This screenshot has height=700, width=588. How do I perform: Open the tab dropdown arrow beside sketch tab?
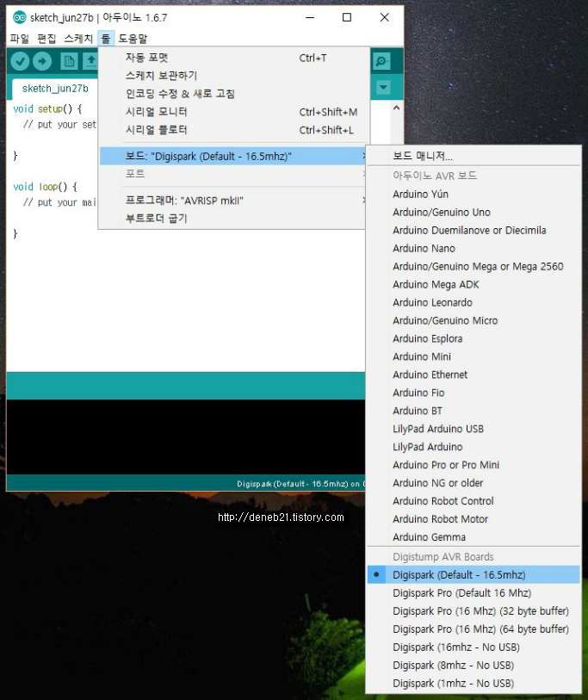click(x=383, y=88)
